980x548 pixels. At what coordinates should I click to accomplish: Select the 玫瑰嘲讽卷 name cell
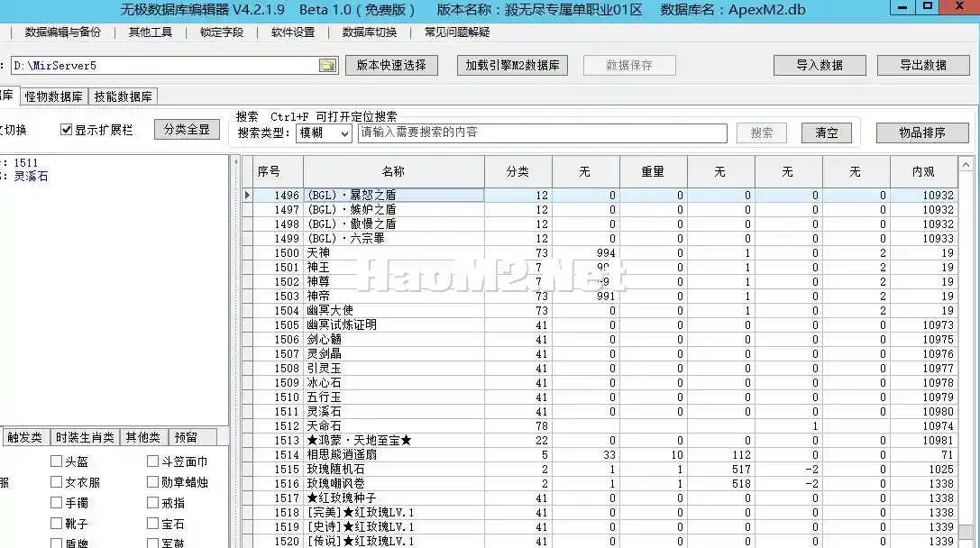(x=394, y=483)
